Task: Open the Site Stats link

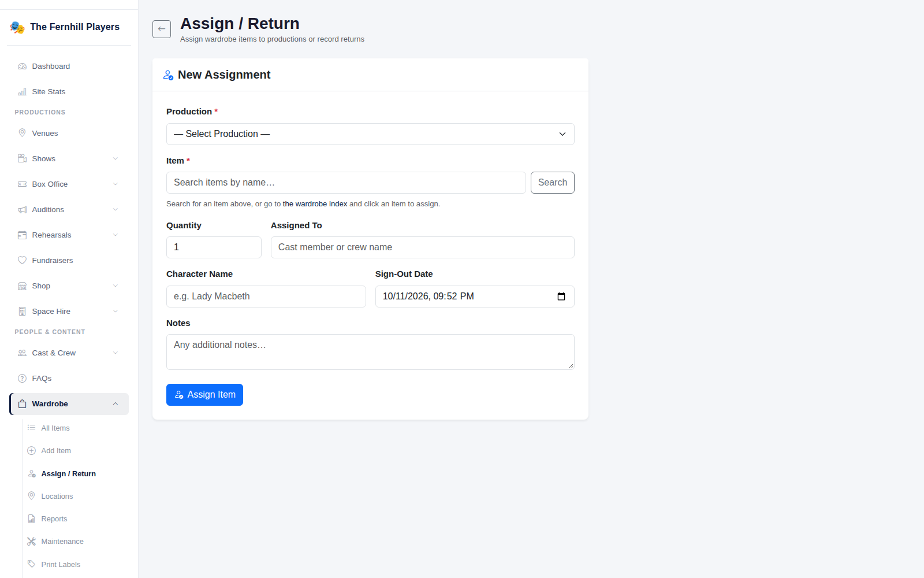Action: coord(69,92)
